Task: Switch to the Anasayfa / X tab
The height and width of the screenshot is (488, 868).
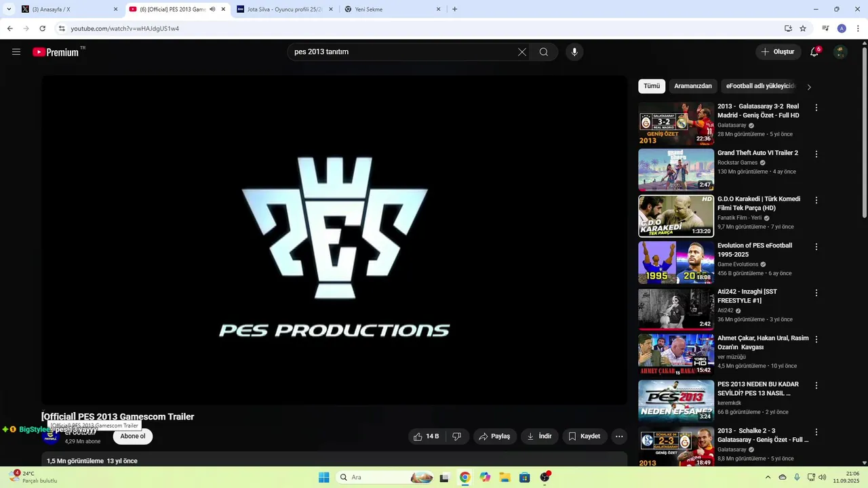Action: coord(70,9)
